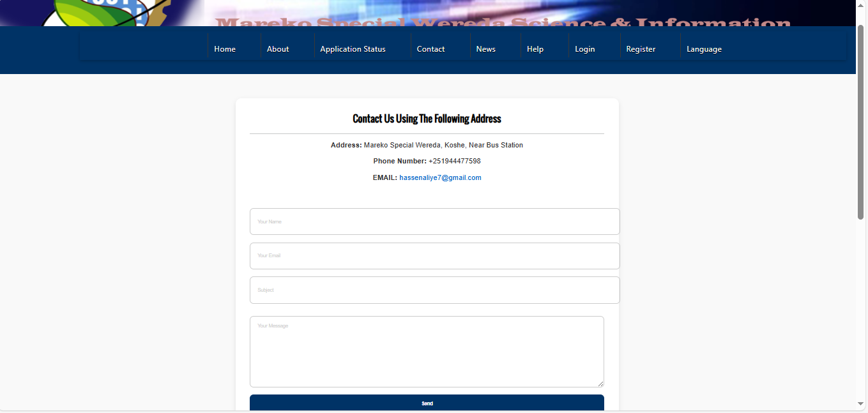This screenshot has height=413, width=868.
Task: Click the vertical scrollbar thumb
Action: [861, 121]
